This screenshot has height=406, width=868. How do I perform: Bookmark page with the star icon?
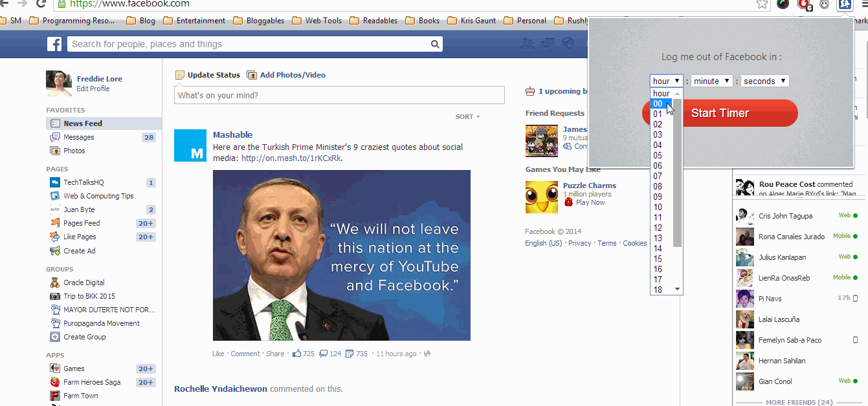[762, 4]
